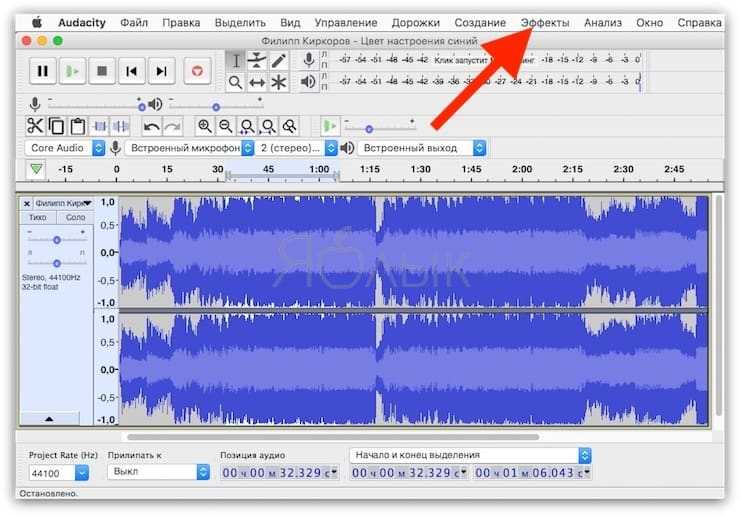Adjust the recording volume slider

click(95, 106)
